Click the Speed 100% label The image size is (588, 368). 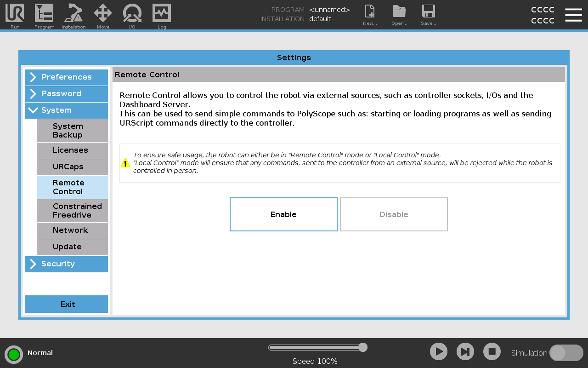(315, 362)
